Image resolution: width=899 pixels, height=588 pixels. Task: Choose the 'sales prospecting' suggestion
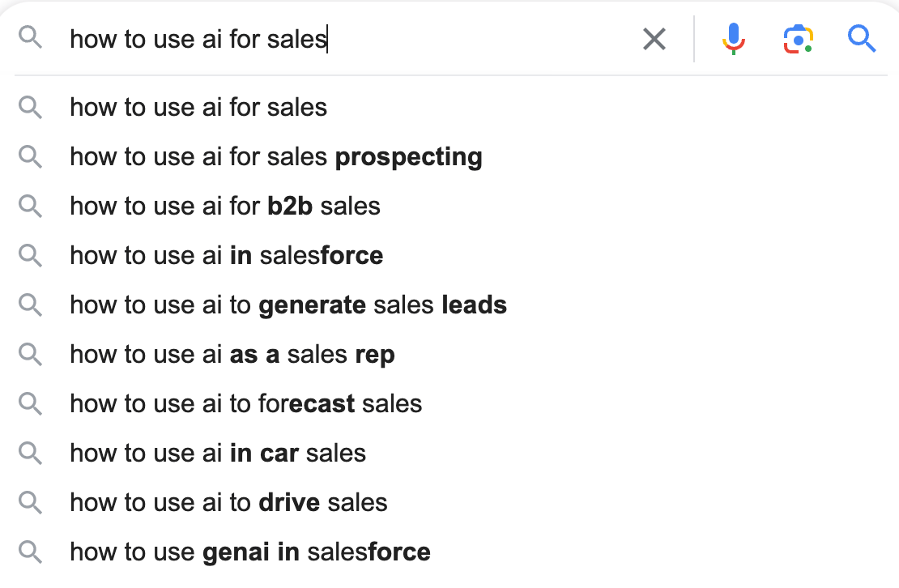coord(276,156)
